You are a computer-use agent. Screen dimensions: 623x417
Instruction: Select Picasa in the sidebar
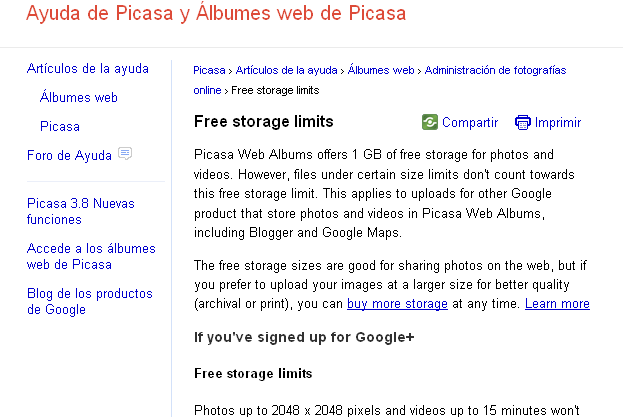tap(60, 126)
